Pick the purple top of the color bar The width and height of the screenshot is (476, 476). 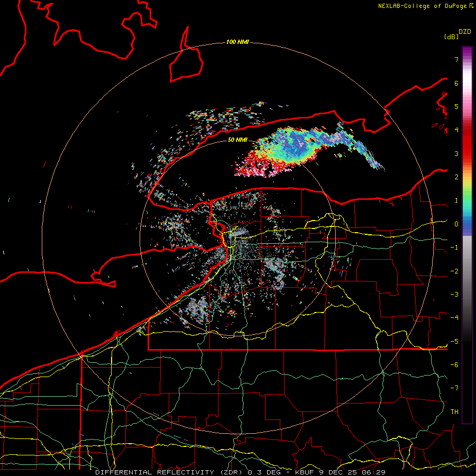coord(467,52)
